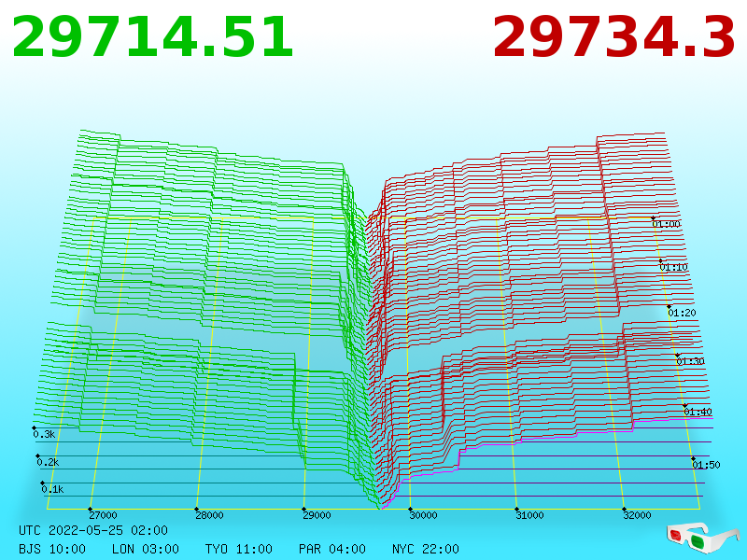Click the red ask price 29734.3
747x560 pixels.
614,37
